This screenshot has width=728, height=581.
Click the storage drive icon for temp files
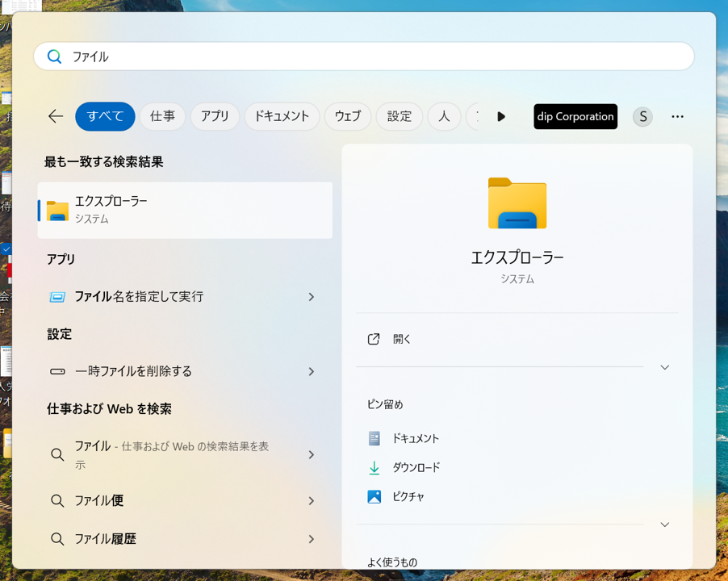(57, 371)
